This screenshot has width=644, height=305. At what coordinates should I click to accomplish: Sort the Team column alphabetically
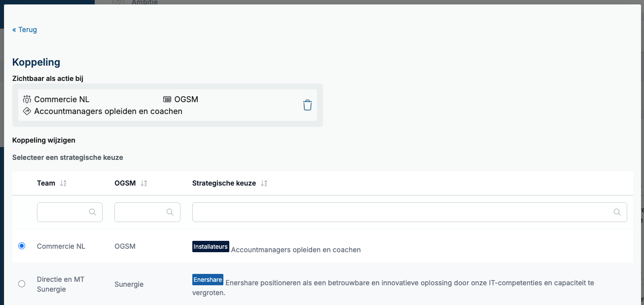click(x=63, y=183)
